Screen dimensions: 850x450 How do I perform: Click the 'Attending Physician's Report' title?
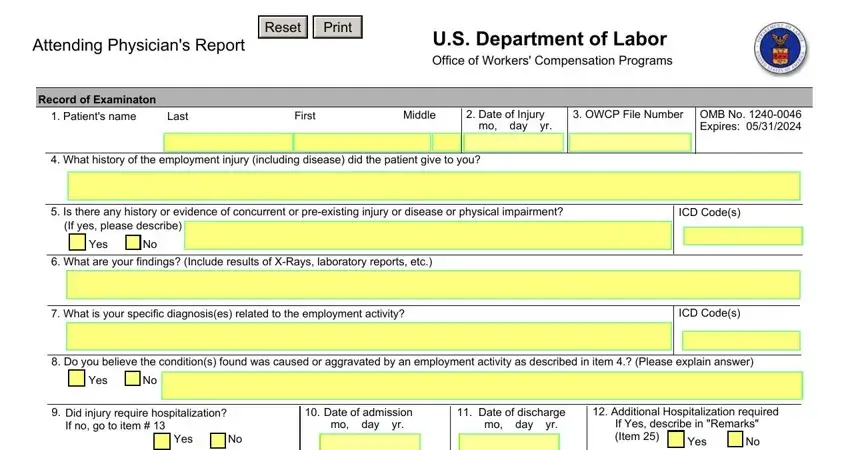point(139,45)
